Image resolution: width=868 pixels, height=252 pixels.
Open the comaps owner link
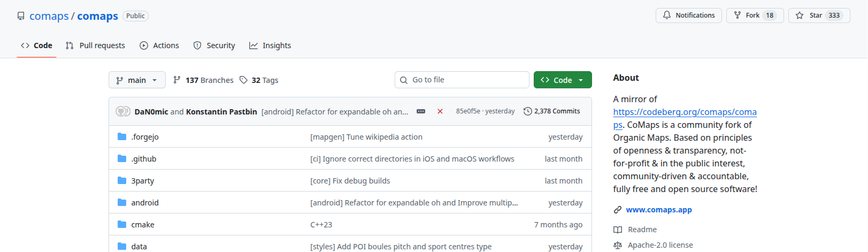(x=49, y=16)
